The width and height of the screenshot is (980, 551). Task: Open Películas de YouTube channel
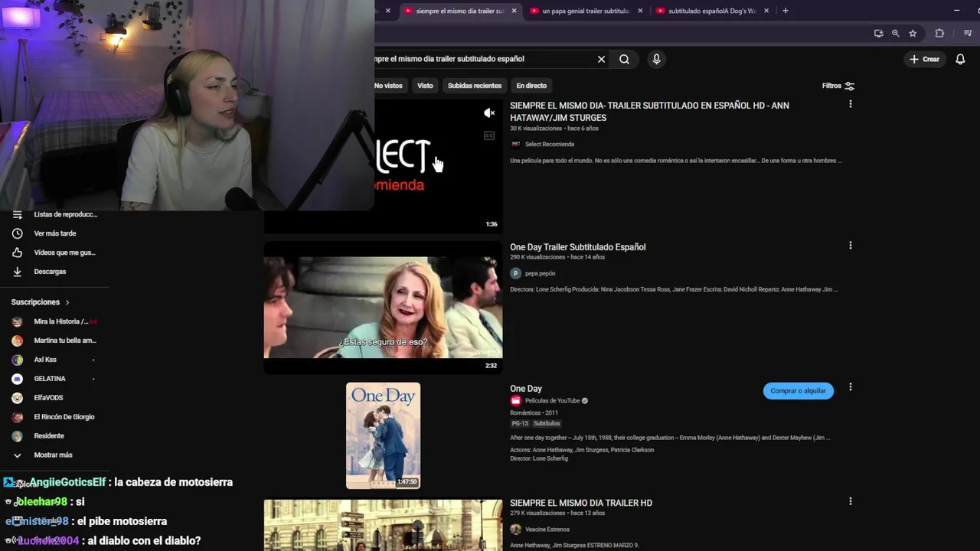(552, 401)
